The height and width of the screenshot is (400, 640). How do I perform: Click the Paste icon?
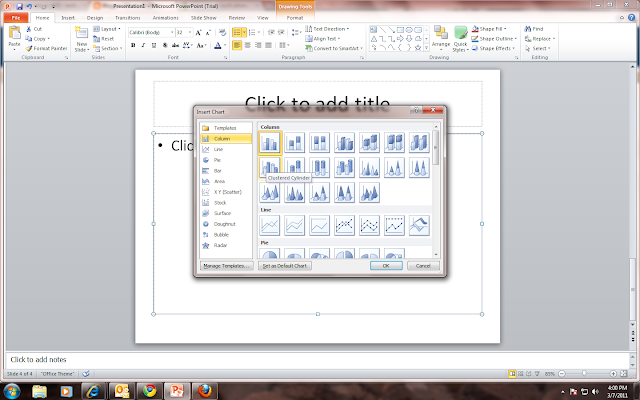14,33
